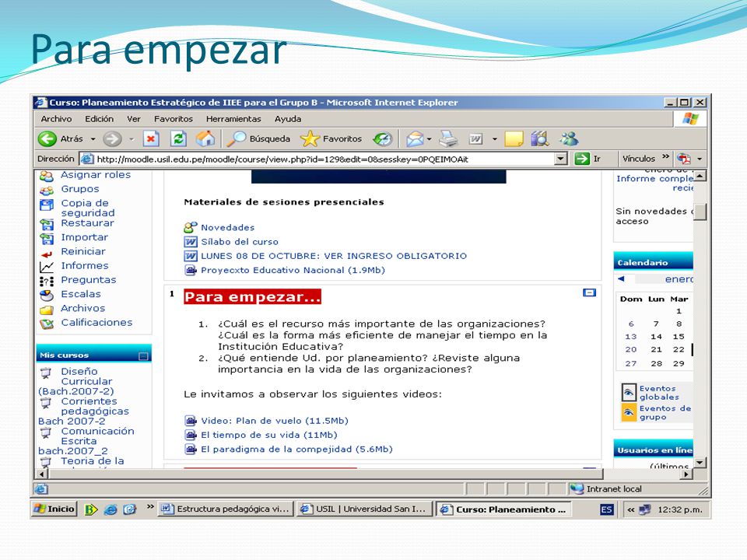747x560 pixels.
Task: Click the vertical scrollbar down arrow
Action: [700, 462]
